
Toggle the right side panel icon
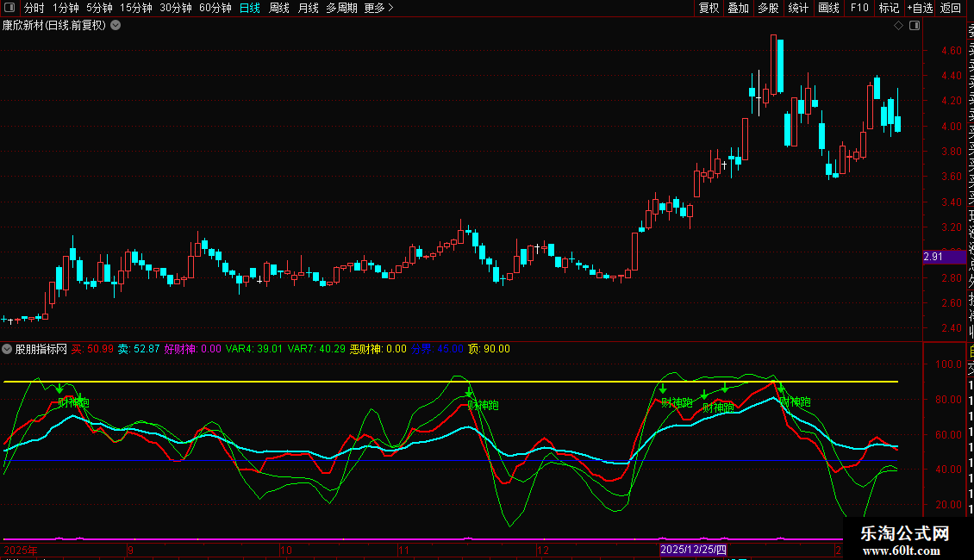915,26
